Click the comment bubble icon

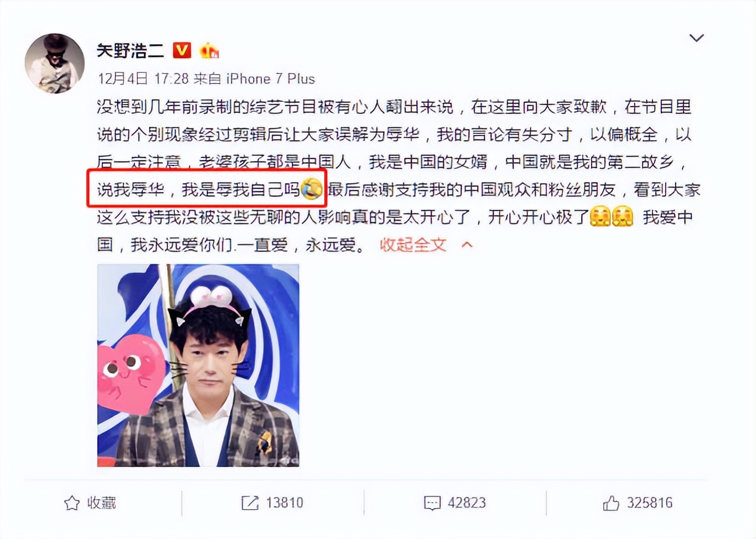coord(432,503)
